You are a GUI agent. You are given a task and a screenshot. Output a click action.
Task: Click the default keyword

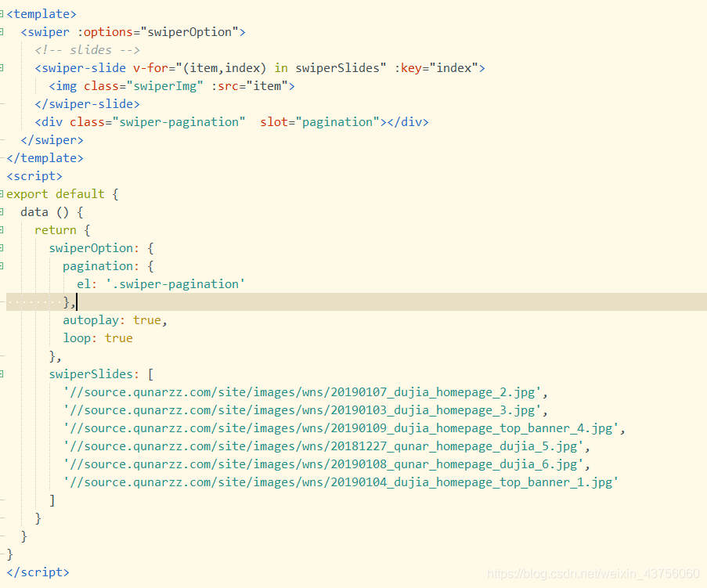(81, 194)
